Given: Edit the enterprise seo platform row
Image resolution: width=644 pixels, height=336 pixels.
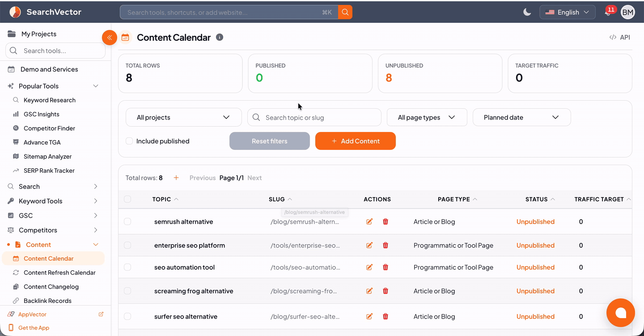Looking at the screenshot, I should (369, 245).
